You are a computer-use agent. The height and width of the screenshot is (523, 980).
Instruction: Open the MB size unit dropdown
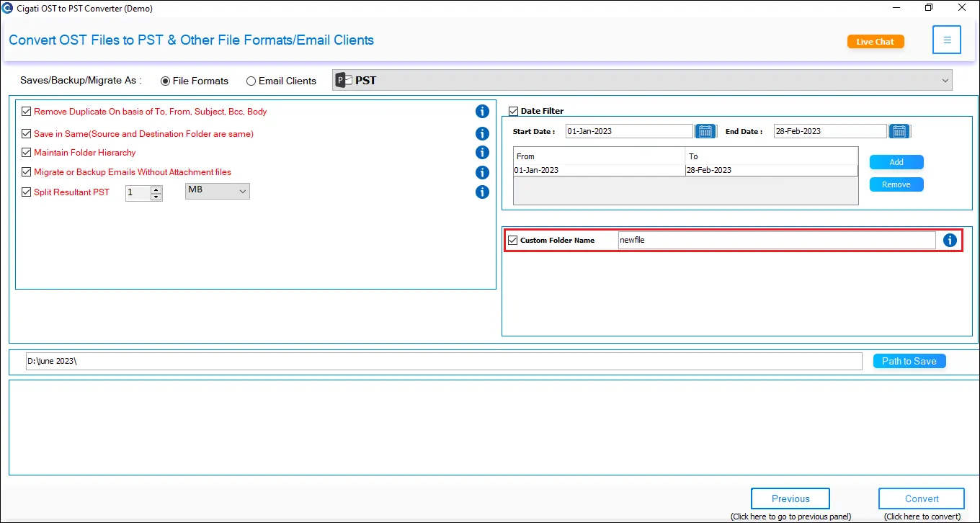pos(218,191)
